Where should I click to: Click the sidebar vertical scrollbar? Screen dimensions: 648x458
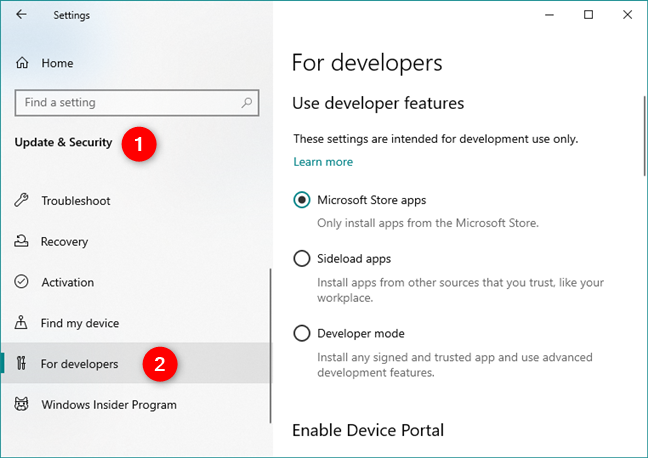click(x=271, y=346)
